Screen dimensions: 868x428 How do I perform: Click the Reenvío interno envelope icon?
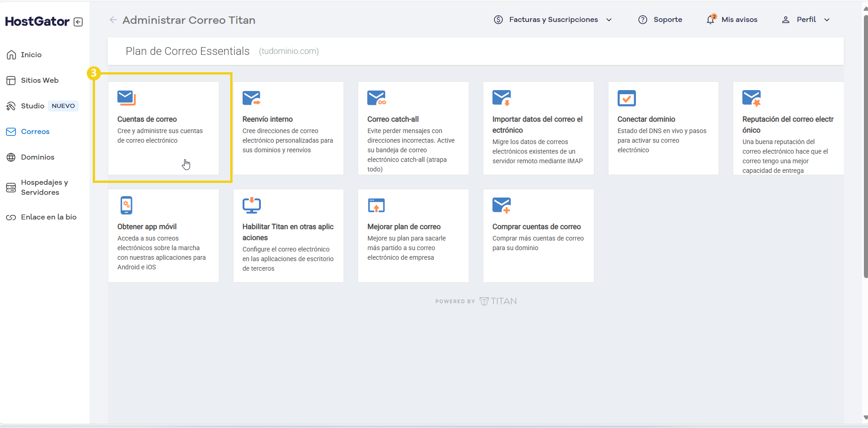252,98
